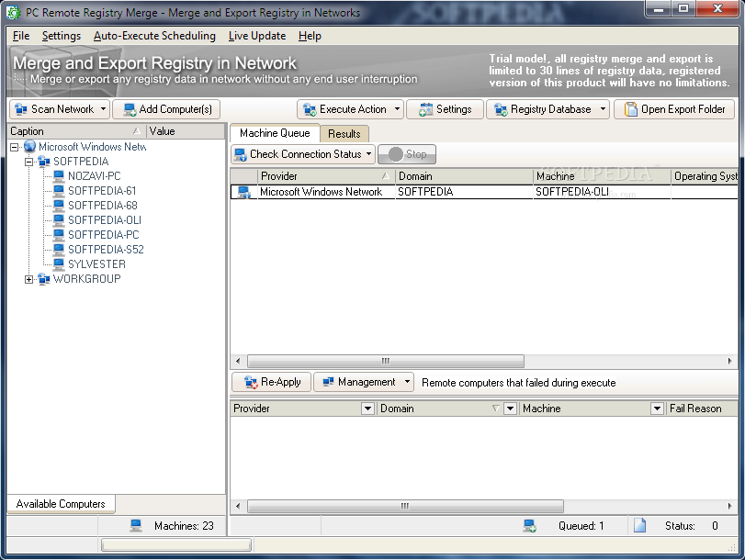Click the Registry Database icon
The width and height of the screenshot is (745, 560).
tap(501, 110)
